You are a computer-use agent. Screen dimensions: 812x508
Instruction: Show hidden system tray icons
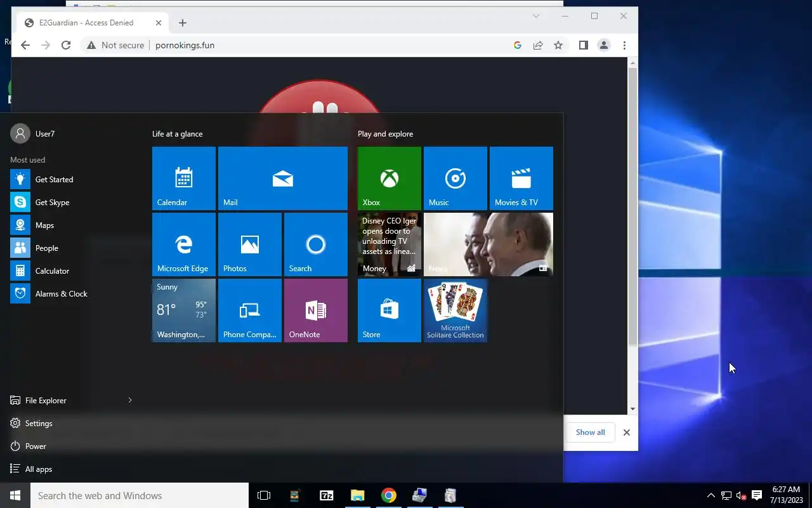pyautogui.click(x=710, y=495)
